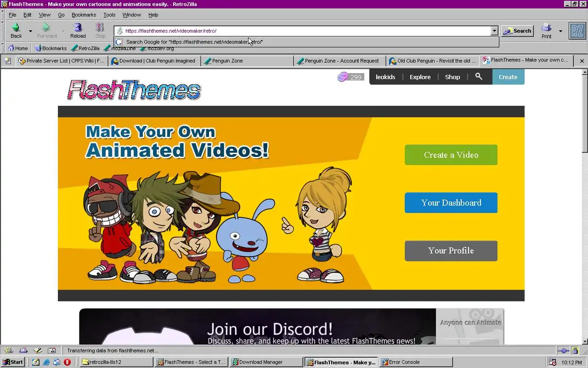
Task: Click the purple coin balance icon showing 299
Action: (343, 77)
